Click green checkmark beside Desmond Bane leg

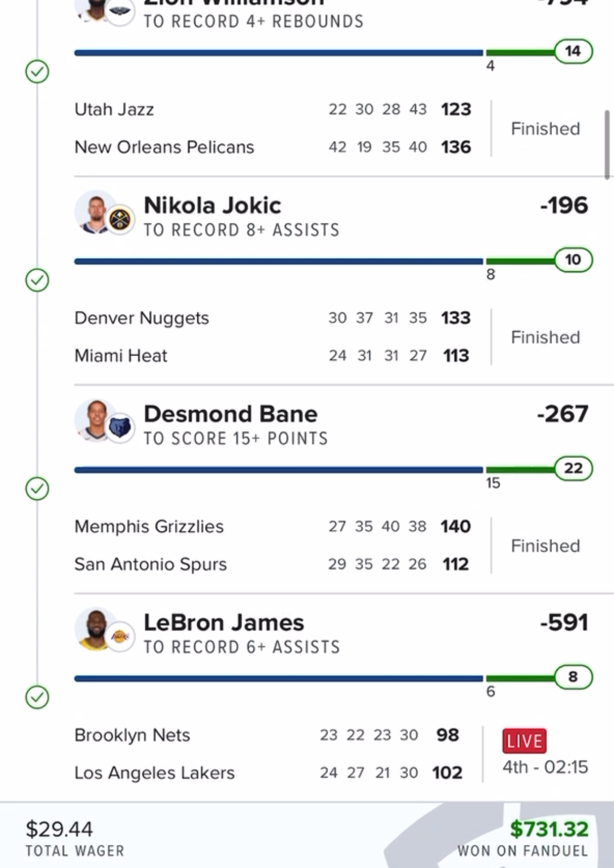tap(37, 489)
